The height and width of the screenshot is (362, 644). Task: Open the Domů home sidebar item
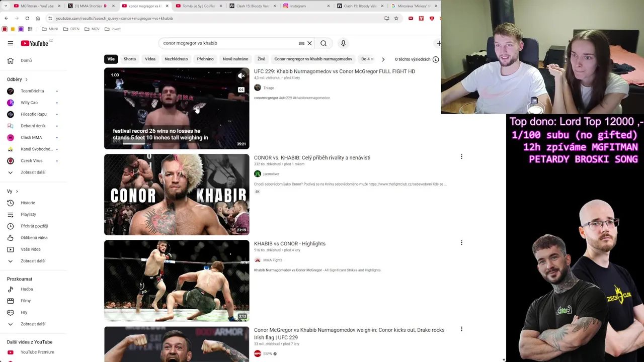click(26, 60)
